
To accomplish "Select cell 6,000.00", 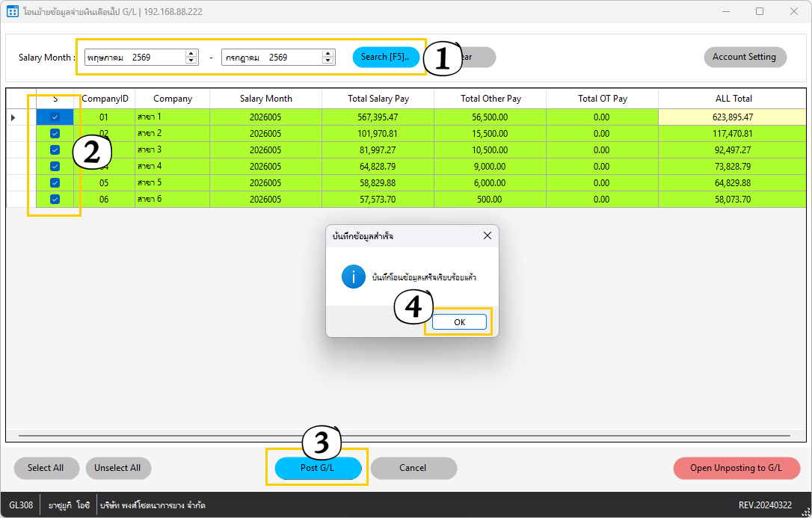I will [x=490, y=182].
